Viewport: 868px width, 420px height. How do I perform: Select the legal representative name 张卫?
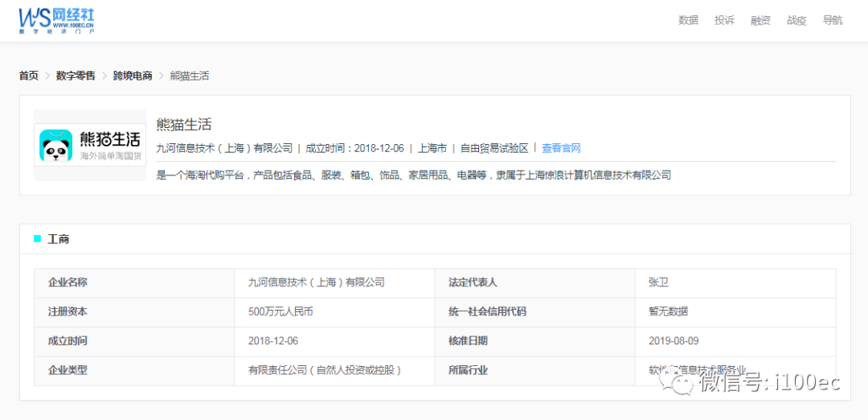(658, 282)
